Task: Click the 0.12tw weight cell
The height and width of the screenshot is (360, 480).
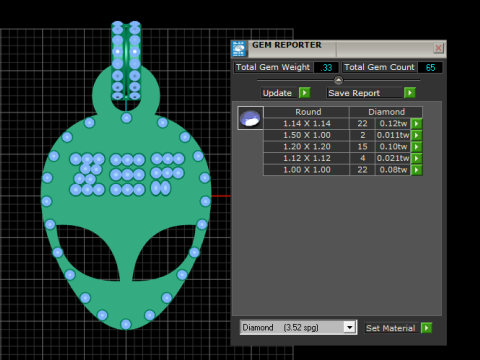Action: [x=393, y=124]
